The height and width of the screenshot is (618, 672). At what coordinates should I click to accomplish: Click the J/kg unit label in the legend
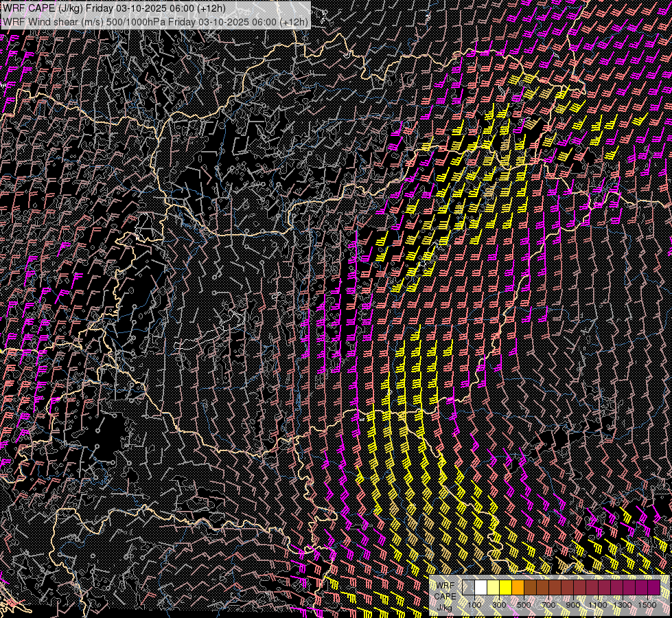pos(444,607)
